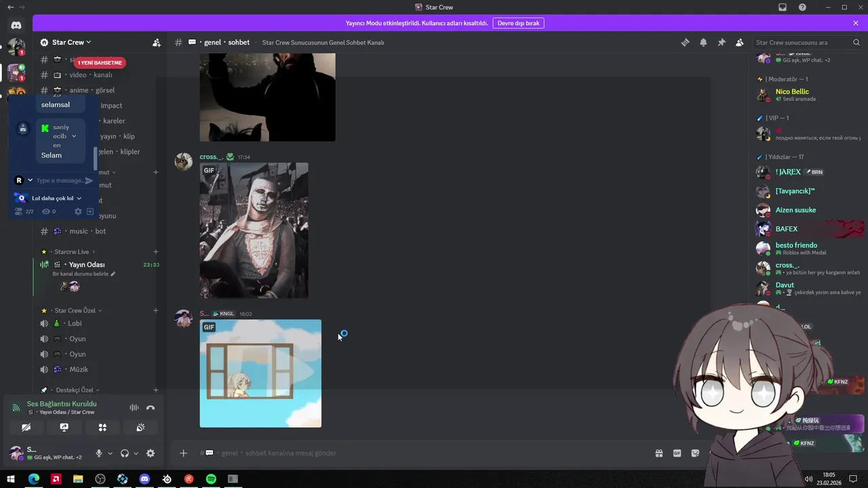This screenshot has width=868, height=488.
Task: Play the window sky GIF
Action: tap(260, 373)
